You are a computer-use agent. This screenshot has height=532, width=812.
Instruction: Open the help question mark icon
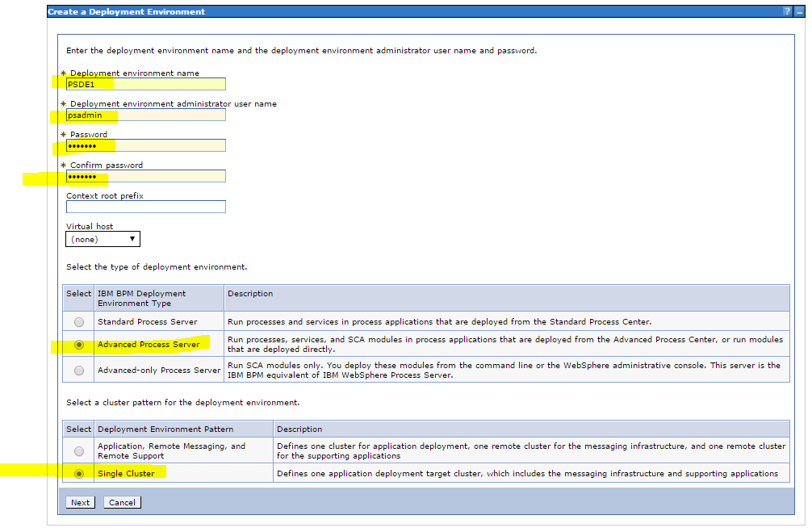coord(787,11)
